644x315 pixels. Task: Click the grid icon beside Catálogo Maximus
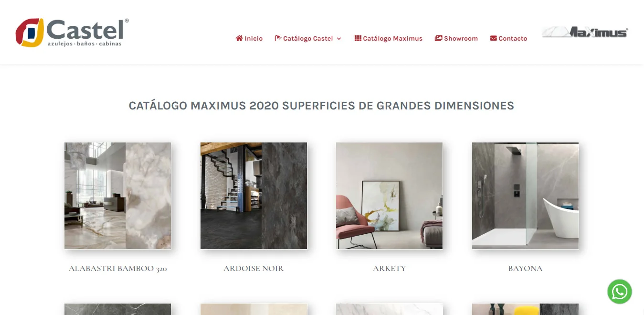pyautogui.click(x=358, y=38)
